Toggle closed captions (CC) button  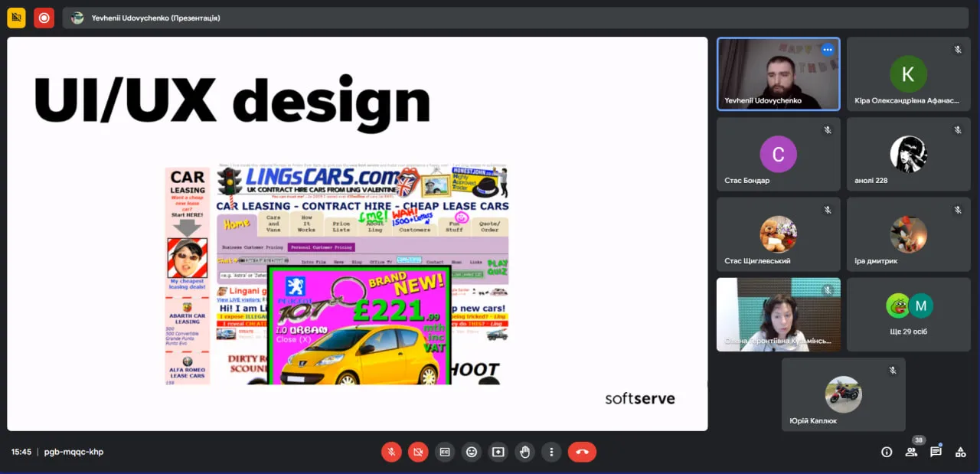coord(445,452)
